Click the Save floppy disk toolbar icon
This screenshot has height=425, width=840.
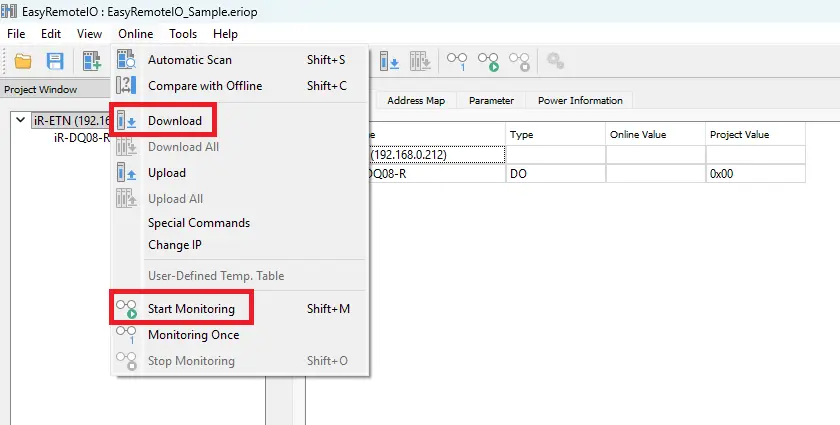coord(55,61)
